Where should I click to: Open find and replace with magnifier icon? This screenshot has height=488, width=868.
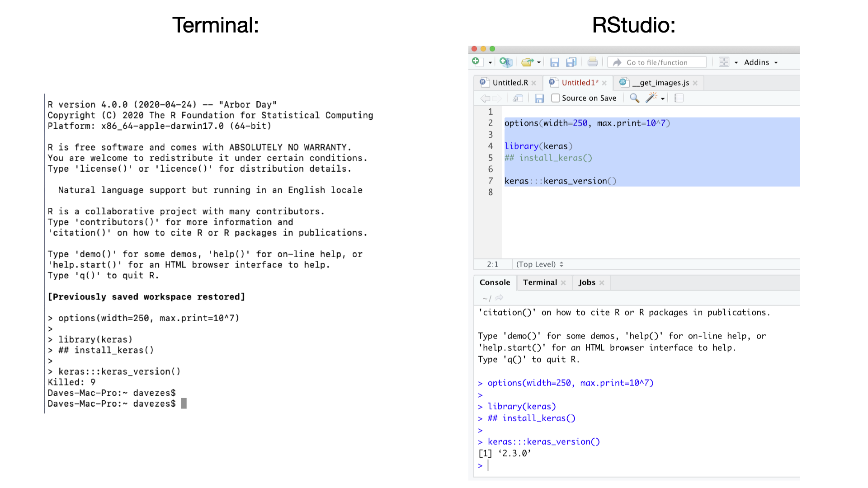coord(634,98)
